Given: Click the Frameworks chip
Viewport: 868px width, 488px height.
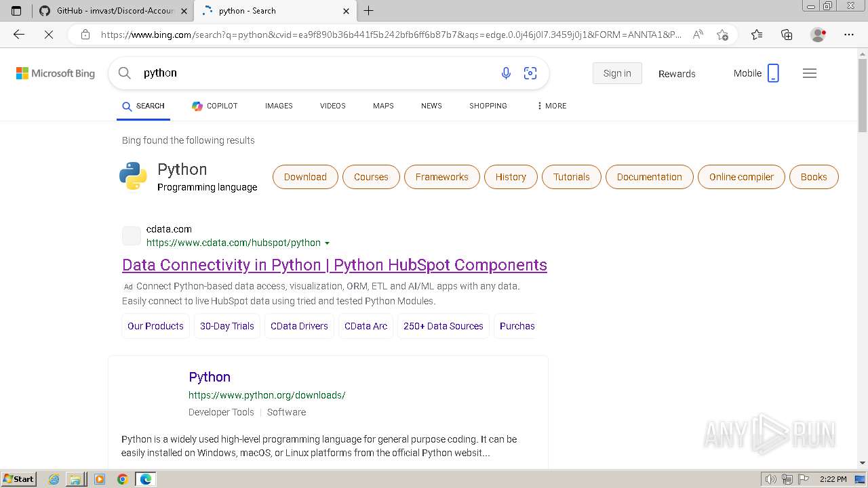Looking at the screenshot, I should [x=442, y=177].
